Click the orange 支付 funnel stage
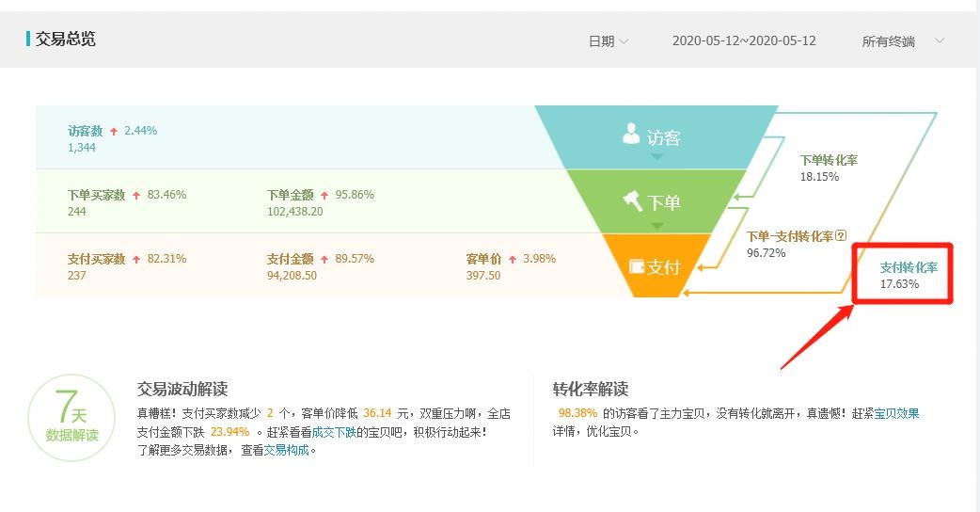980x512 pixels. pos(656,266)
